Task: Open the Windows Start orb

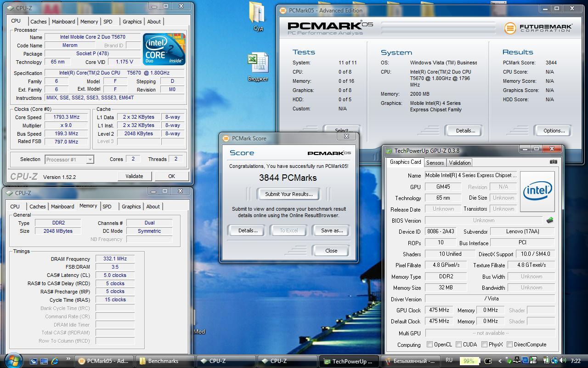Action: [12, 360]
